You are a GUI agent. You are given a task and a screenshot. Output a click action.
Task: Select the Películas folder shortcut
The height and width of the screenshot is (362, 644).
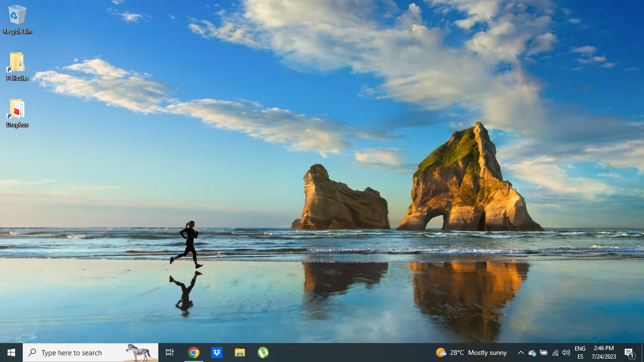point(17,66)
